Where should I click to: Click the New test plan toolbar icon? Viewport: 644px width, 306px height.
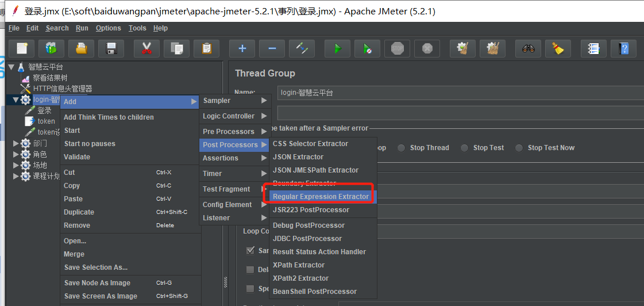pos(22,48)
